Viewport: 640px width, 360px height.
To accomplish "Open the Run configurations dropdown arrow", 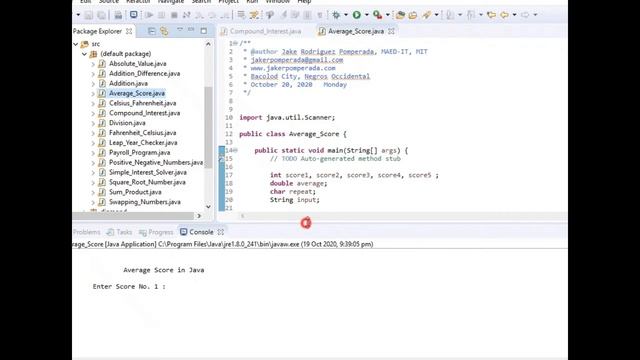I will [x=367, y=15].
